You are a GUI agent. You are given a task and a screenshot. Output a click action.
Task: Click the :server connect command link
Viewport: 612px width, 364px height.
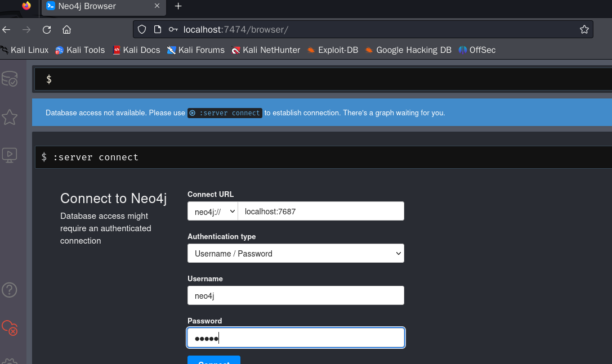point(225,113)
